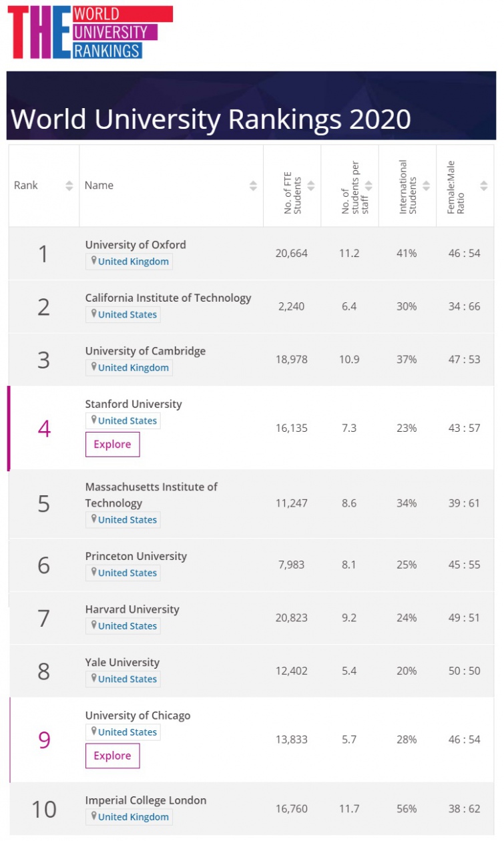Click the THE World University Rankings logo
Image resolution: width=504 pixels, height=841 pixels.
coord(89,32)
